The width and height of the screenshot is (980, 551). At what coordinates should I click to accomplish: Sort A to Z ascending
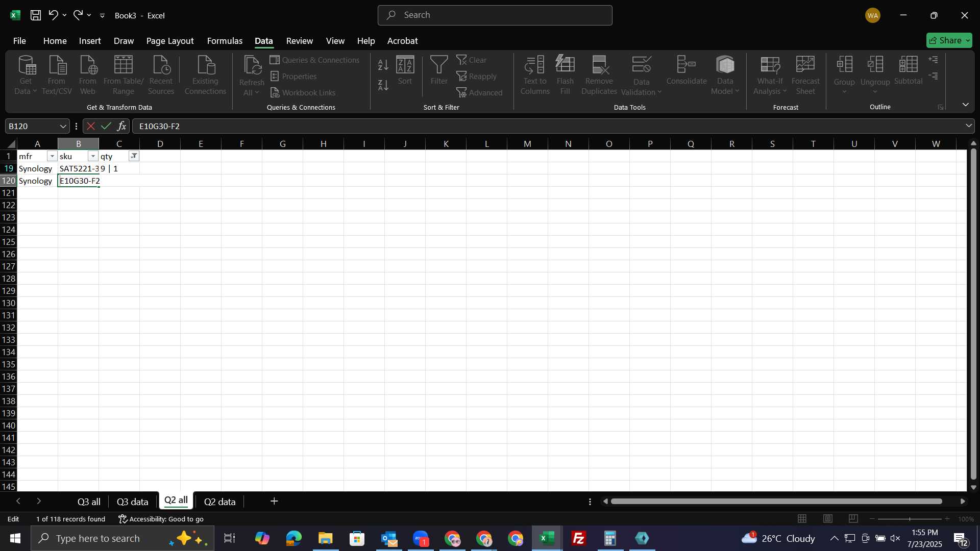coord(383,65)
